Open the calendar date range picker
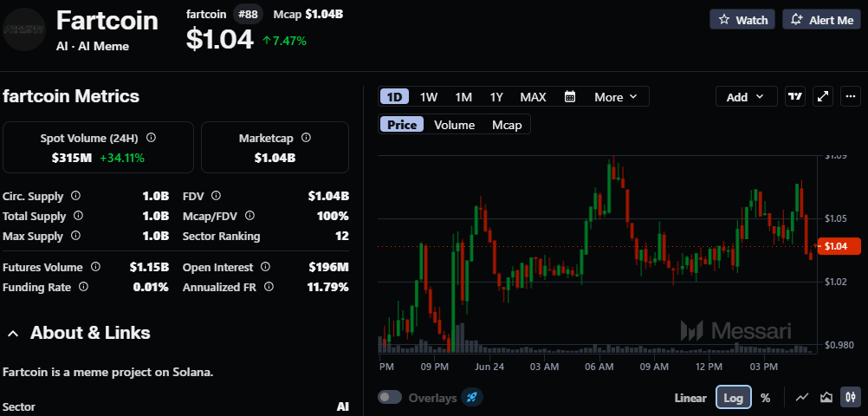This screenshot has width=868, height=416. pyautogui.click(x=570, y=97)
